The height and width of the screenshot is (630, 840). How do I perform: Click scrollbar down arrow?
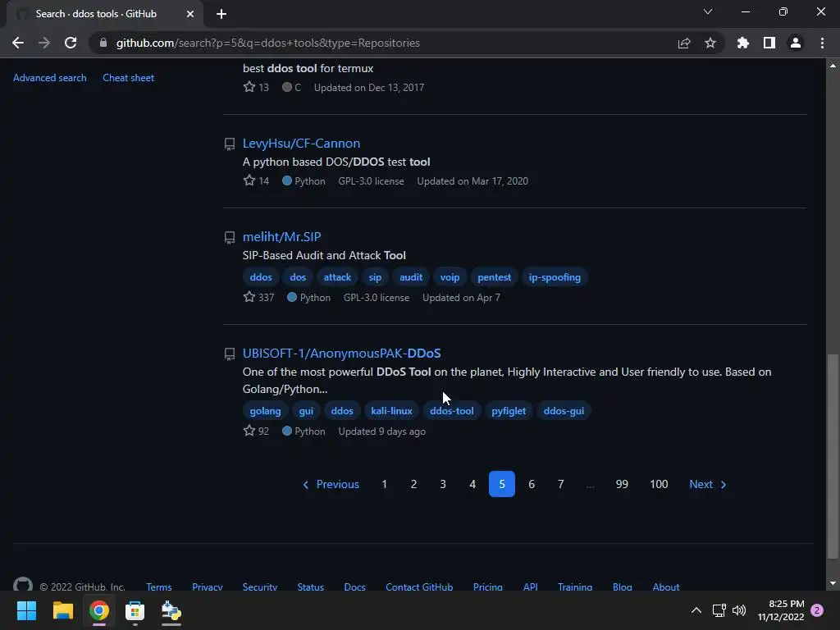[x=833, y=583]
